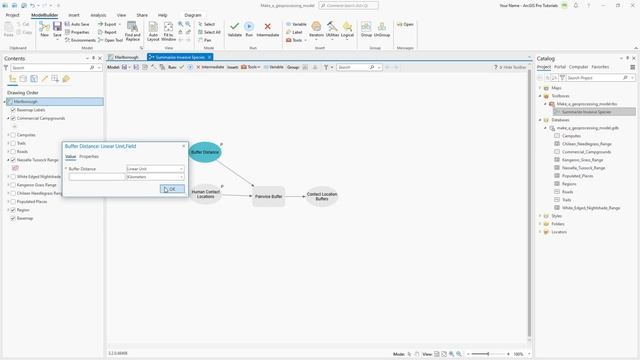
Task: Select the Pairwise Buffer tool element
Action: click(x=268, y=196)
